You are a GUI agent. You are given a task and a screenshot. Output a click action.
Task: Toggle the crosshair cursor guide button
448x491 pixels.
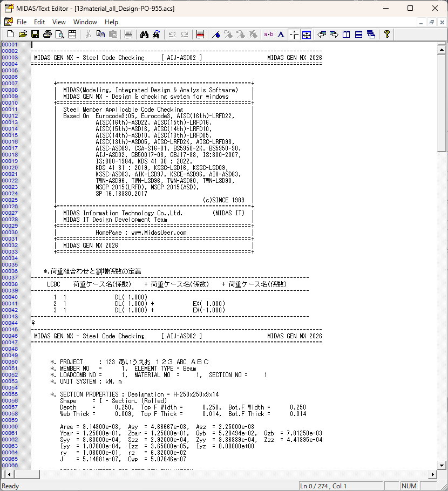click(294, 35)
